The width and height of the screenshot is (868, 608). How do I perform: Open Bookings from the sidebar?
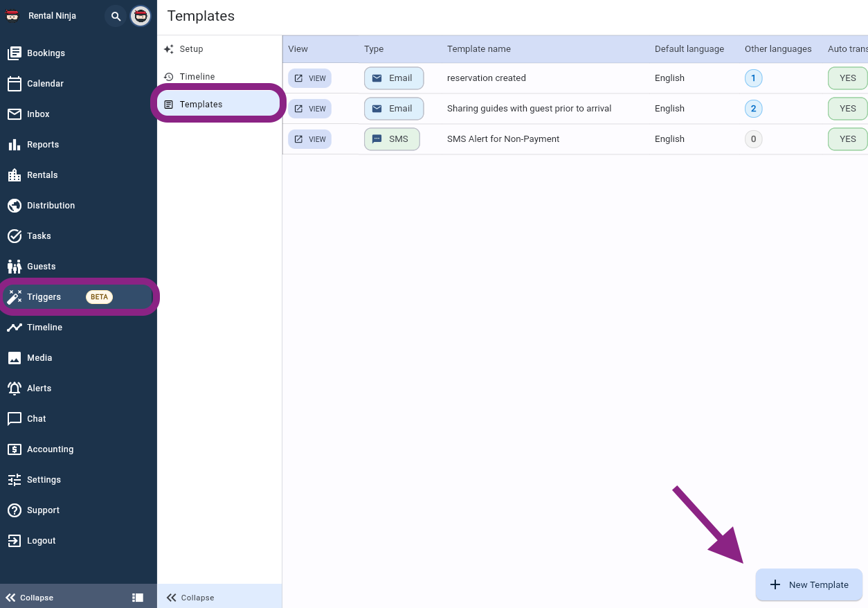[46, 53]
